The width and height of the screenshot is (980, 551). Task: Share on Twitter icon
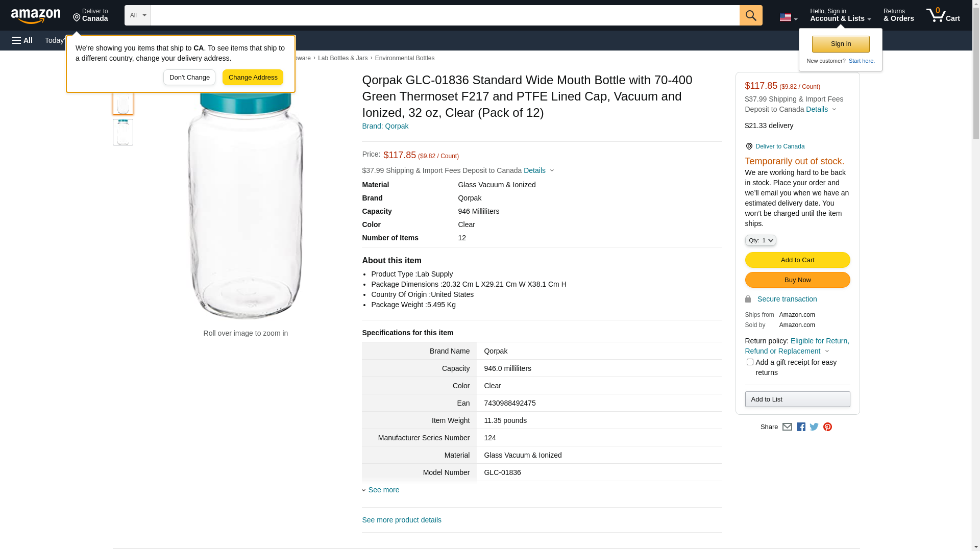[x=814, y=427]
